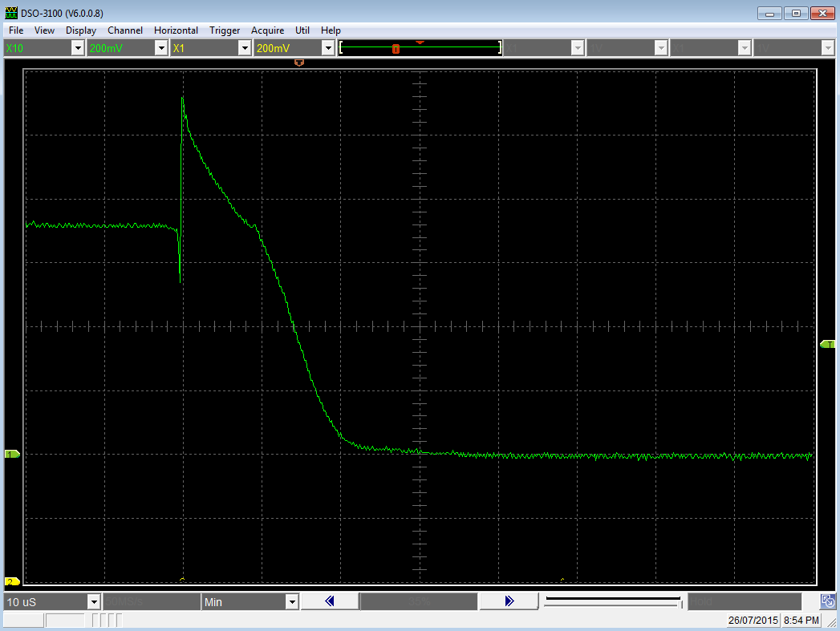This screenshot has width=840, height=631.
Task: Click the icon in the bottom-right corner
Action: click(828, 601)
